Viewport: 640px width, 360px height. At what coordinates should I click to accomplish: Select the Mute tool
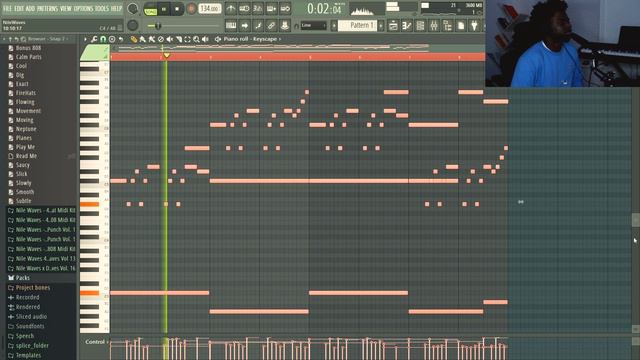coord(169,39)
